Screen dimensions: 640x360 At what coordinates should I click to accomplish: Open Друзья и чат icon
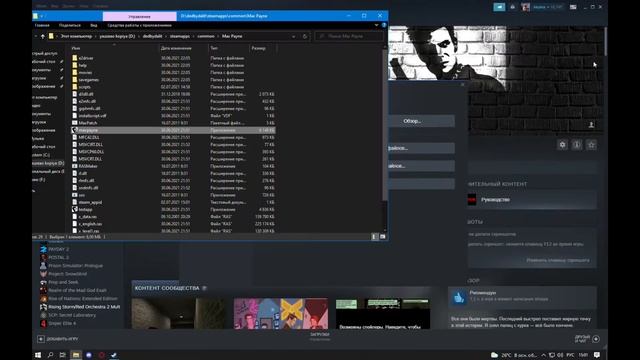[x=596, y=339]
